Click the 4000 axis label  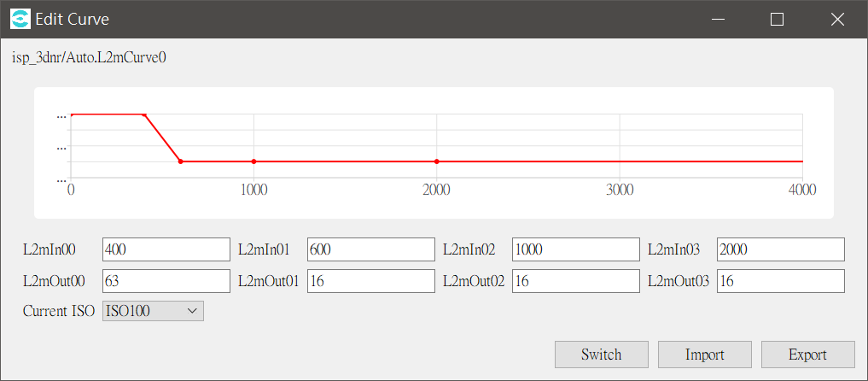[802, 190]
